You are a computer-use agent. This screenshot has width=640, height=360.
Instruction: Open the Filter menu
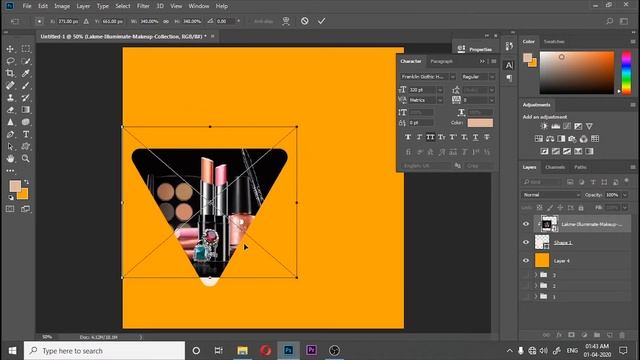pyautogui.click(x=143, y=6)
